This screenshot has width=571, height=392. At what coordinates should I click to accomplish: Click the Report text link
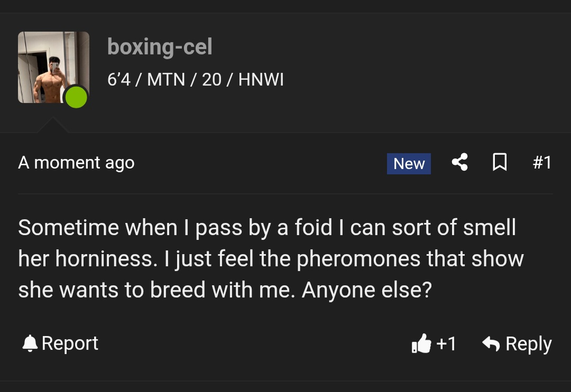pos(70,343)
